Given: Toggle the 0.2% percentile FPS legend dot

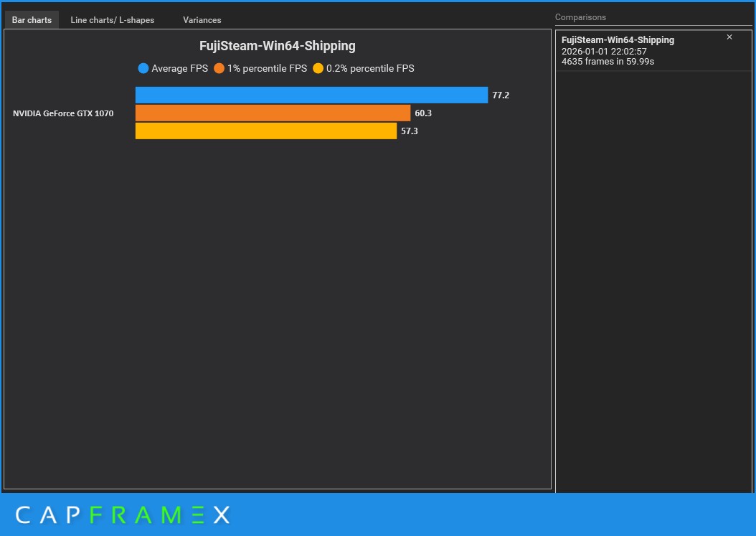Looking at the screenshot, I should [318, 68].
